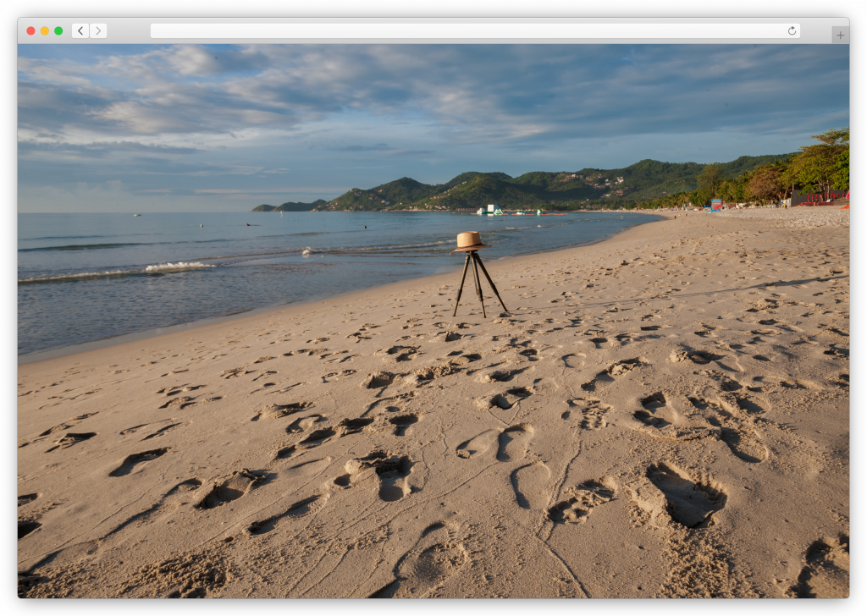This screenshot has width=867, height=616.
Task: Open a new tab with plus button
Action: coord(840,35)
